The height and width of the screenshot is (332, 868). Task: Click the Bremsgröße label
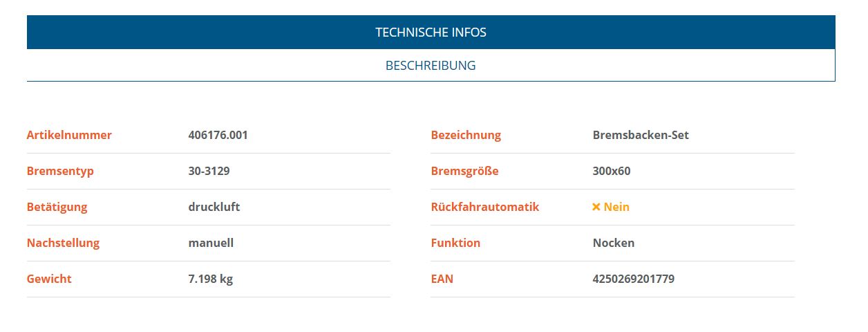[x=464, y=171]
